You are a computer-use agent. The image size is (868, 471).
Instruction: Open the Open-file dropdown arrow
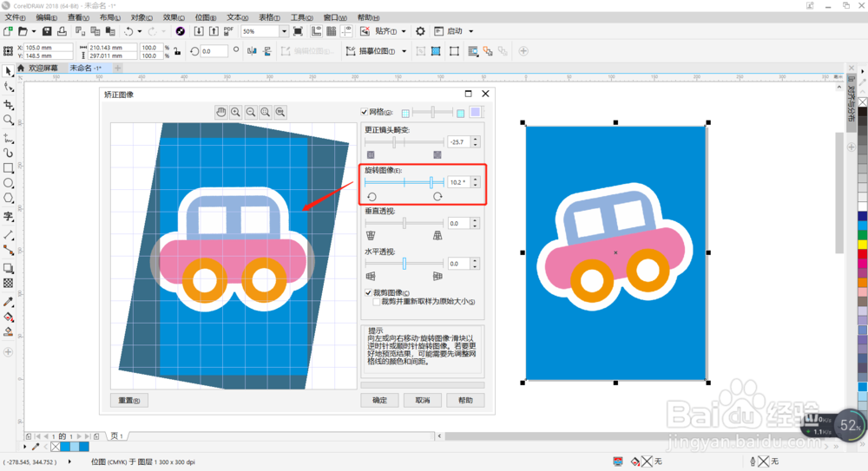click(x=33, y=31)
